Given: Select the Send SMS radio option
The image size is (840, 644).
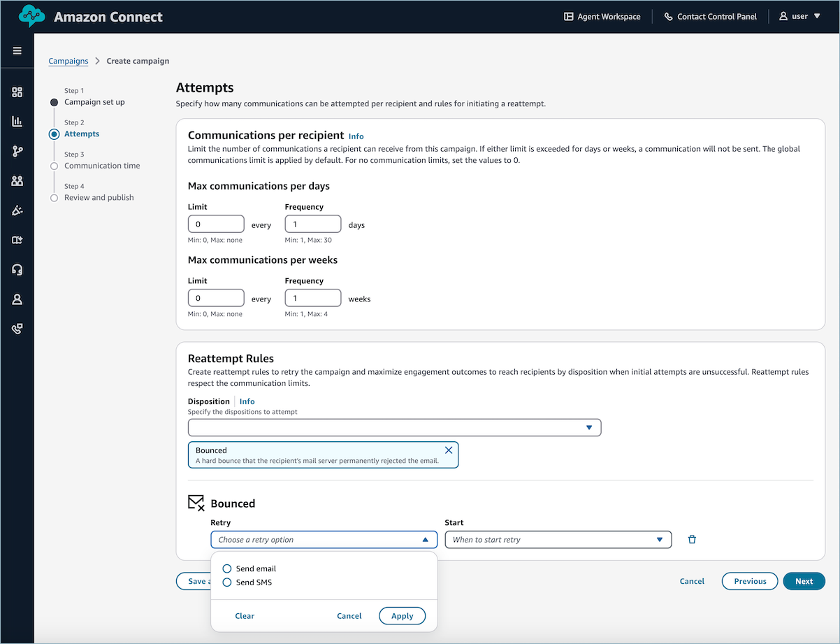Looking at the screenshot, I should [226, 582].
